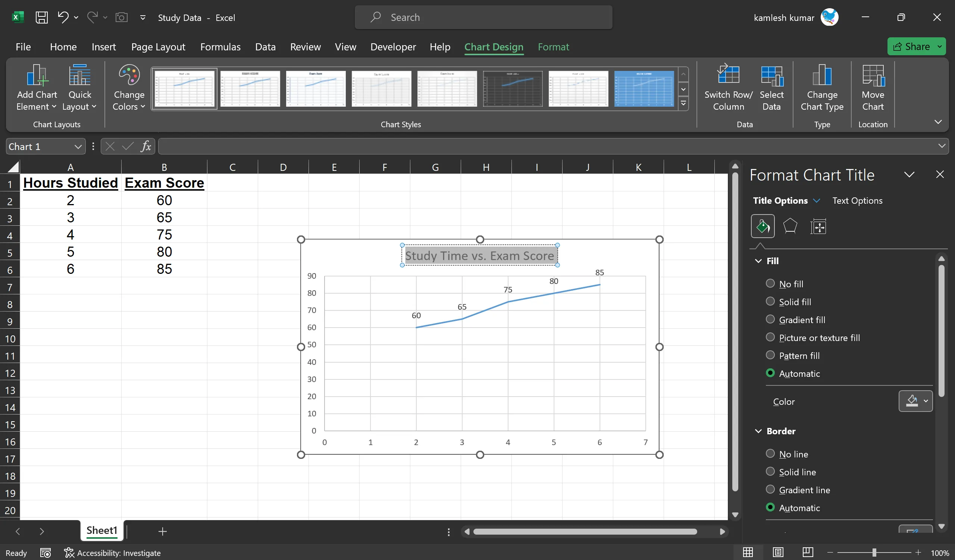Open the Developer tab

point(392,47)
